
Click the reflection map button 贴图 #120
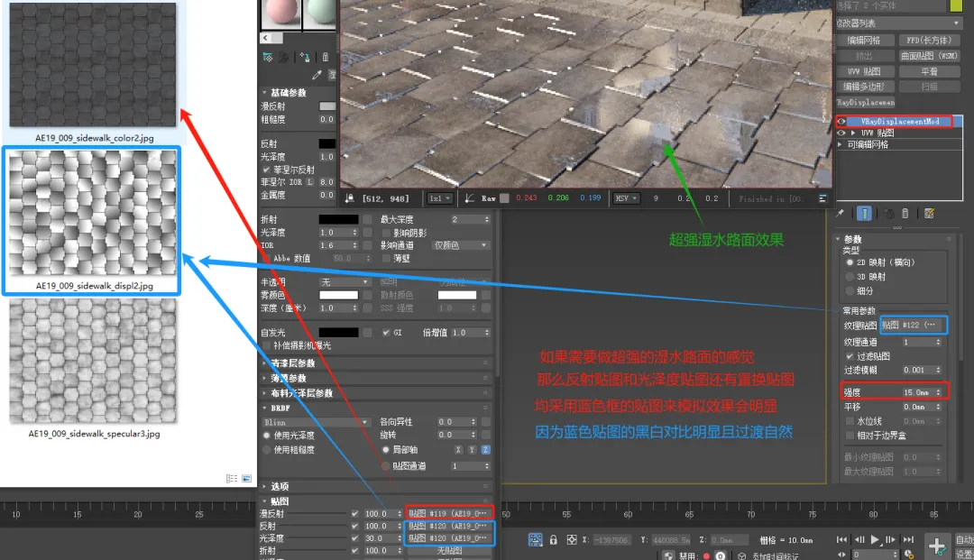tap(450, 526)
